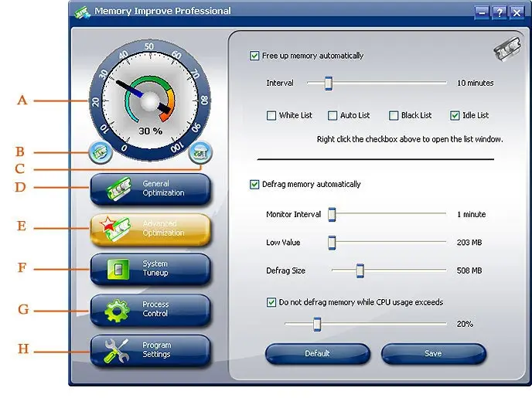532x398 pixels.
Task: Click the '10 minutes' interval value
Action: (475, 83)
